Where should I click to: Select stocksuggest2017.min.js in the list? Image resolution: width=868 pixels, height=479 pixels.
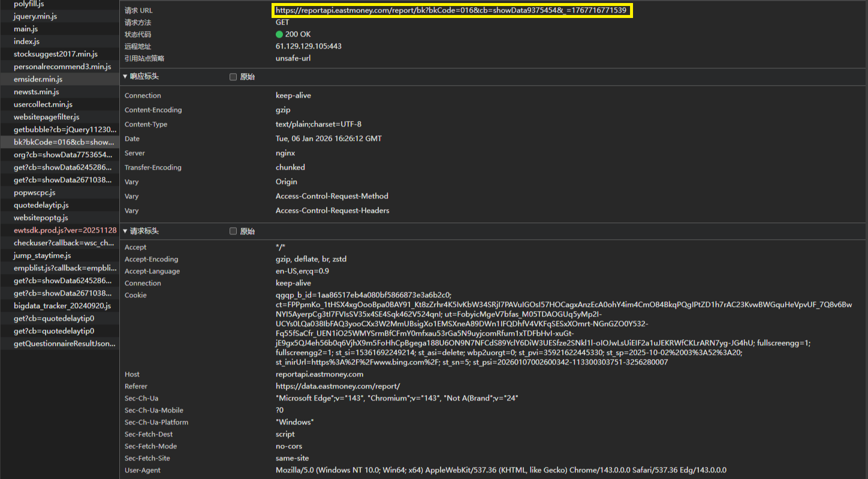[x=56, y=54]
